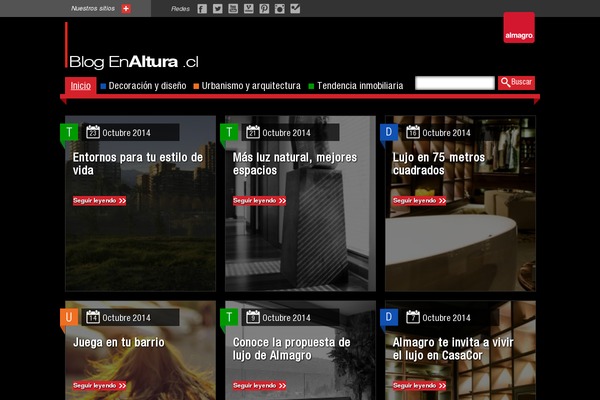Go to the Inicio tab
Image resolution: width=600 pixels, height=400 pixels.
point(80,86)
